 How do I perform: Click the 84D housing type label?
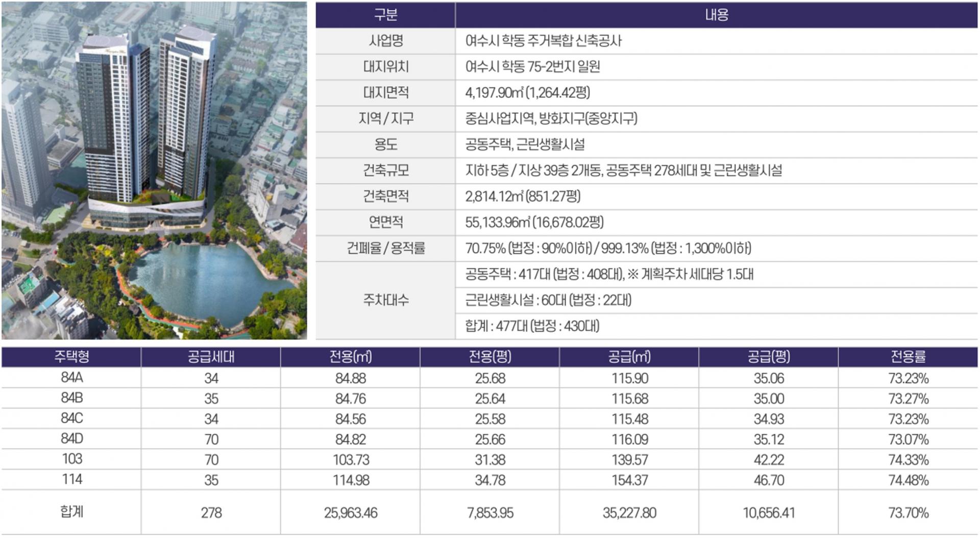point(71,439)
